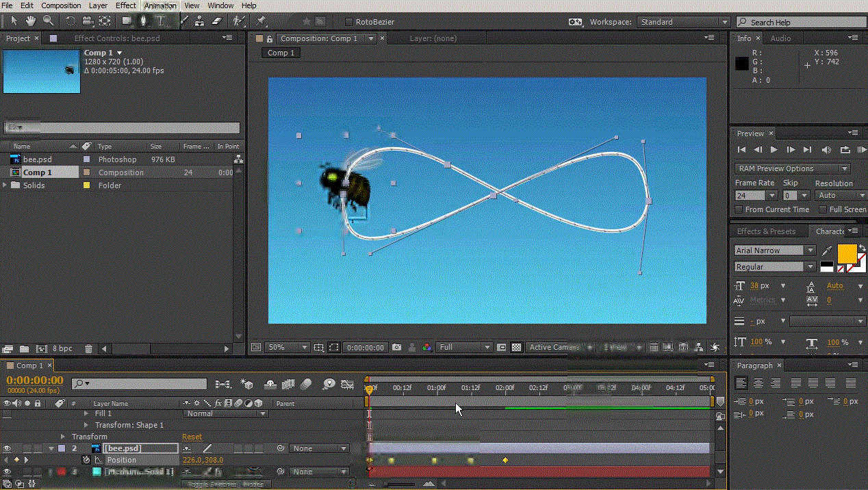
Task: Select the Clone Stamp tool
Action: pyautogui.click(x=200, y=21)
